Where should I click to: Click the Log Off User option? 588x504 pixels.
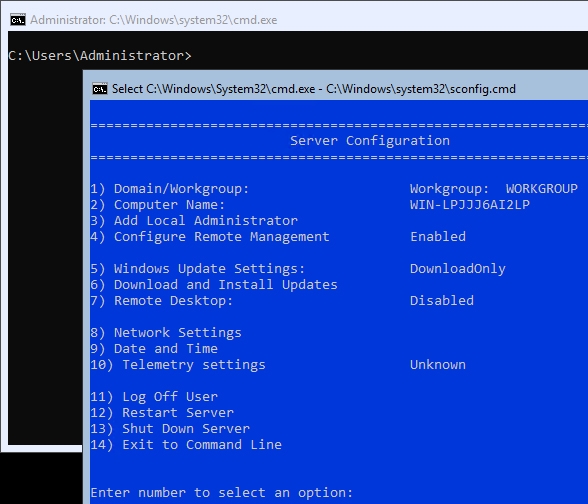click(x=154, y=397)
